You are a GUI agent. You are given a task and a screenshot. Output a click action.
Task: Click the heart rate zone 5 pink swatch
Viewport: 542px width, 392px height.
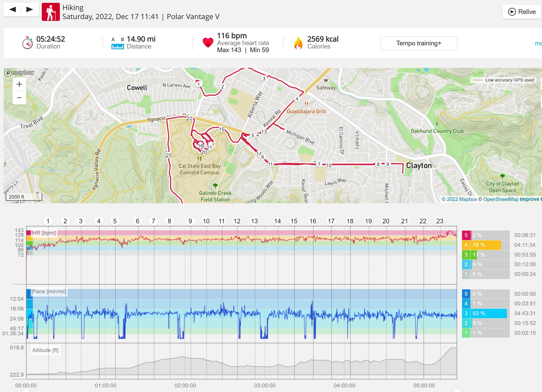(x=466, y=235)
